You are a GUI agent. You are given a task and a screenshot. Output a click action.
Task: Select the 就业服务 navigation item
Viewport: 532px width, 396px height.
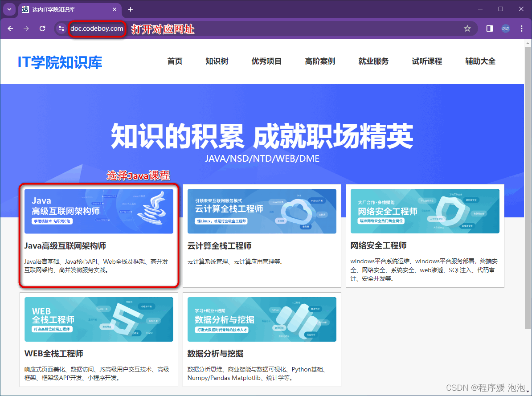[373, 61]
